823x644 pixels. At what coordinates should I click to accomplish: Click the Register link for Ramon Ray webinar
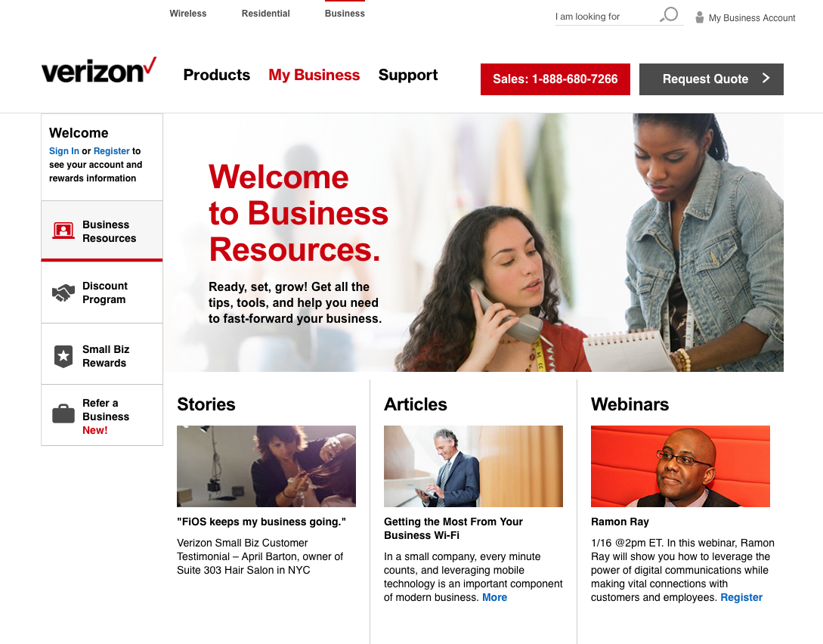pos(741,597)
